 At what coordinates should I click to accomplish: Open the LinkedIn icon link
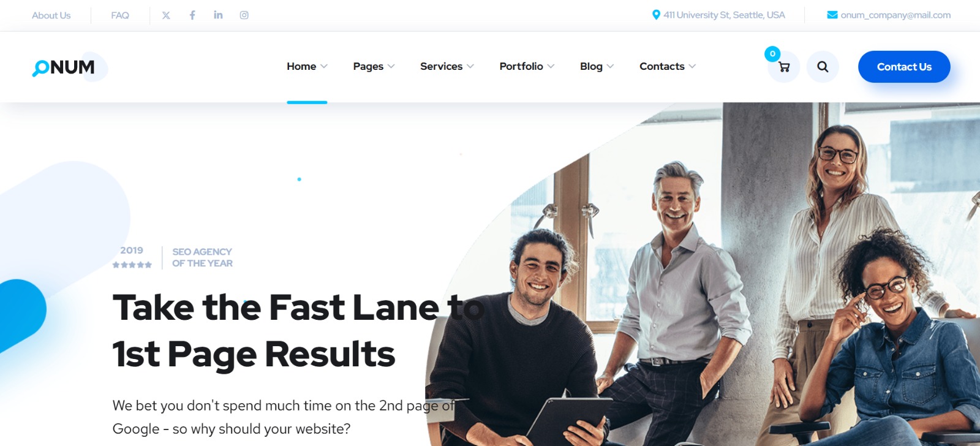[218, 15]
